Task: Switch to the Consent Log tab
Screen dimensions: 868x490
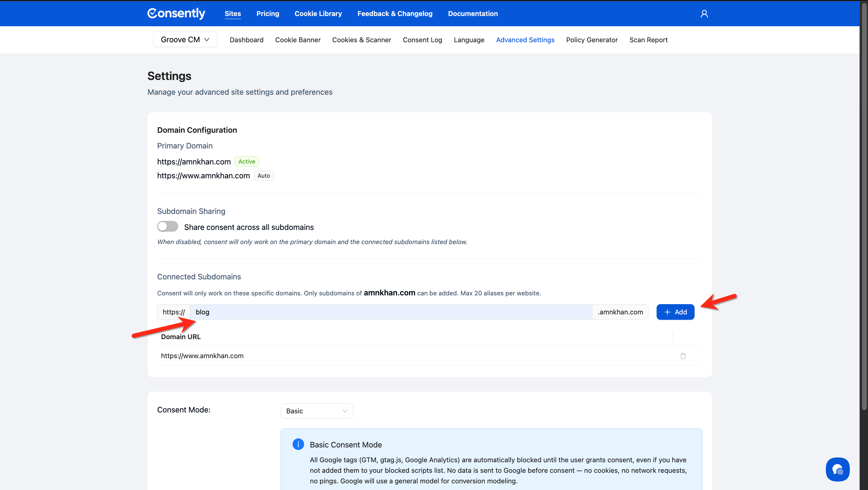Action: pos(422,40)
